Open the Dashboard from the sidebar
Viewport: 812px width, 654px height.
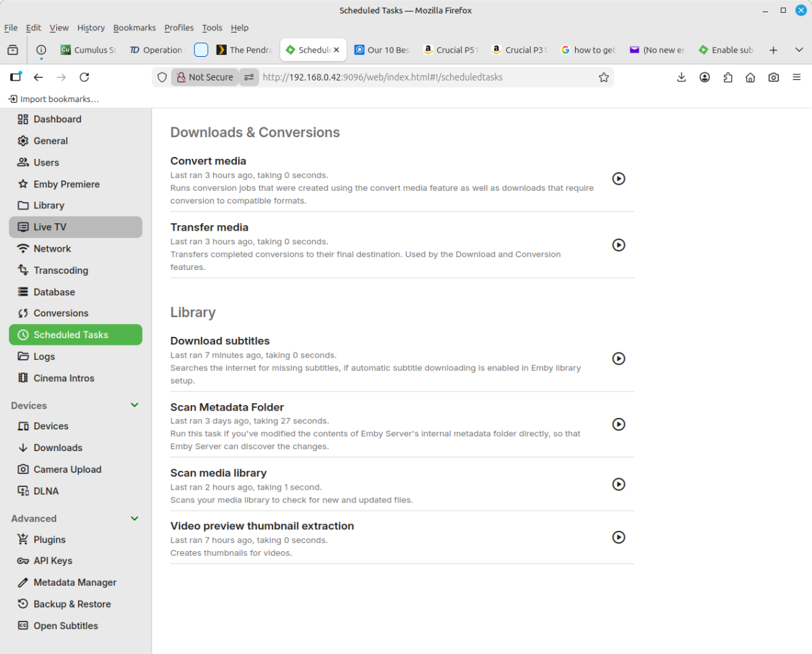click(58, 119)
